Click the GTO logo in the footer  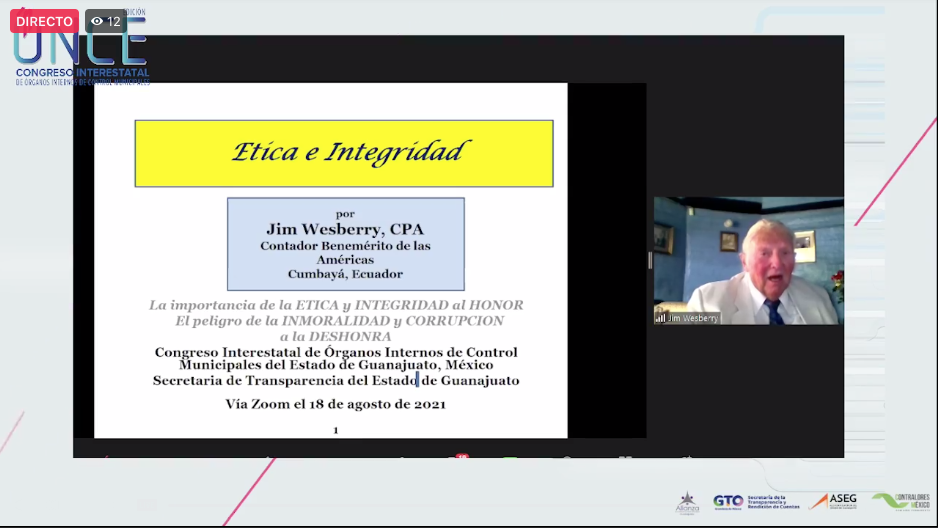click(727, 501)
